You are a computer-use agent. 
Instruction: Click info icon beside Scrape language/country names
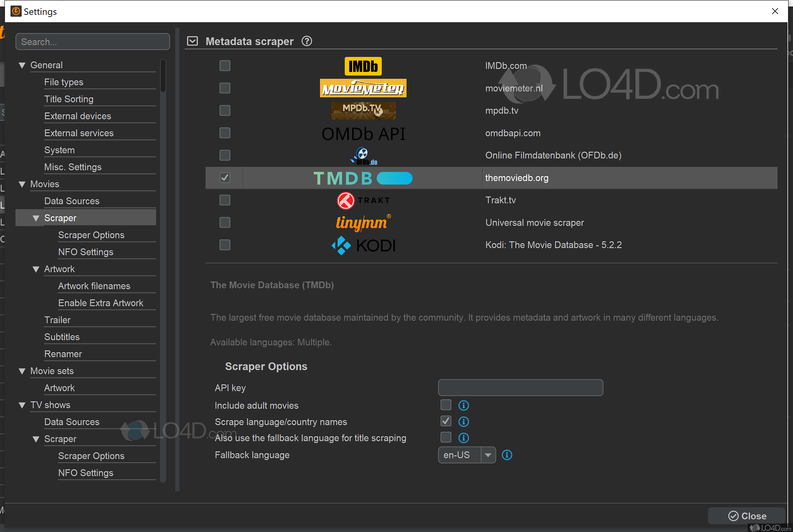(x=463, y=422)
